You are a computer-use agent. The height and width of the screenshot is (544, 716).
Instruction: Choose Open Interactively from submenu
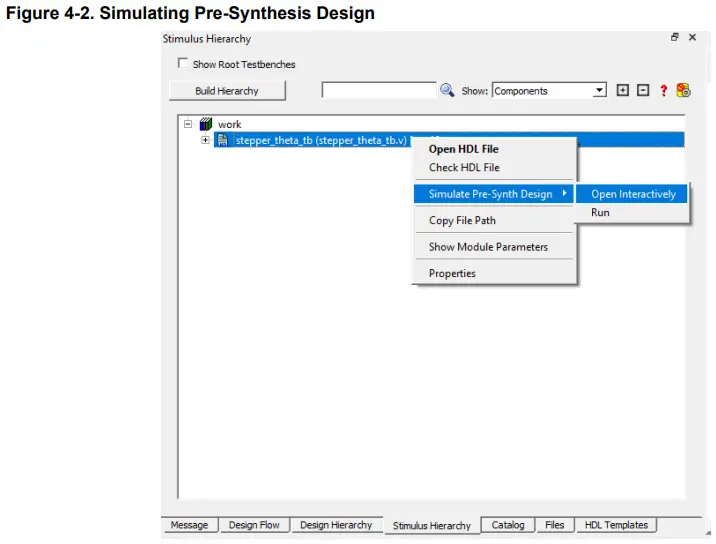click(632, 194)
